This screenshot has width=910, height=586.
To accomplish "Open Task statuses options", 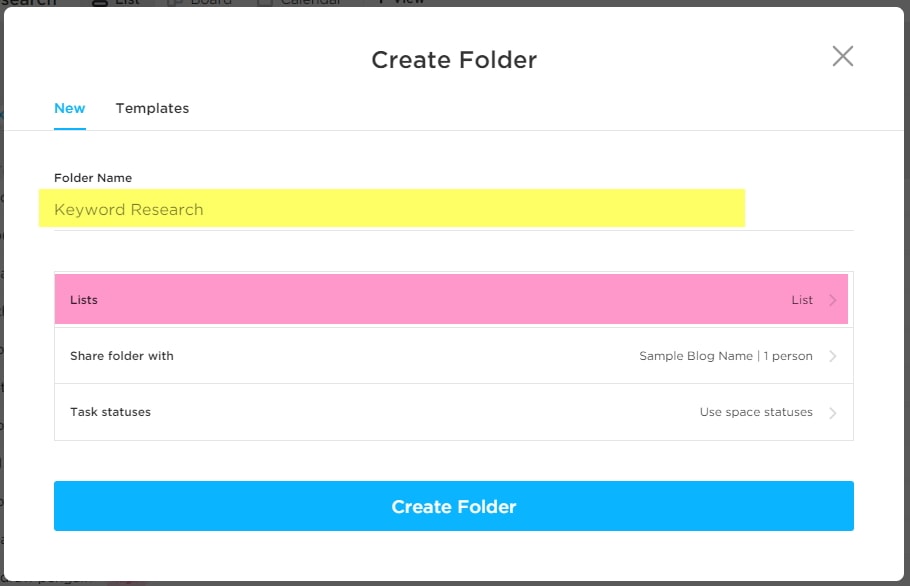I will click(453, 412).
